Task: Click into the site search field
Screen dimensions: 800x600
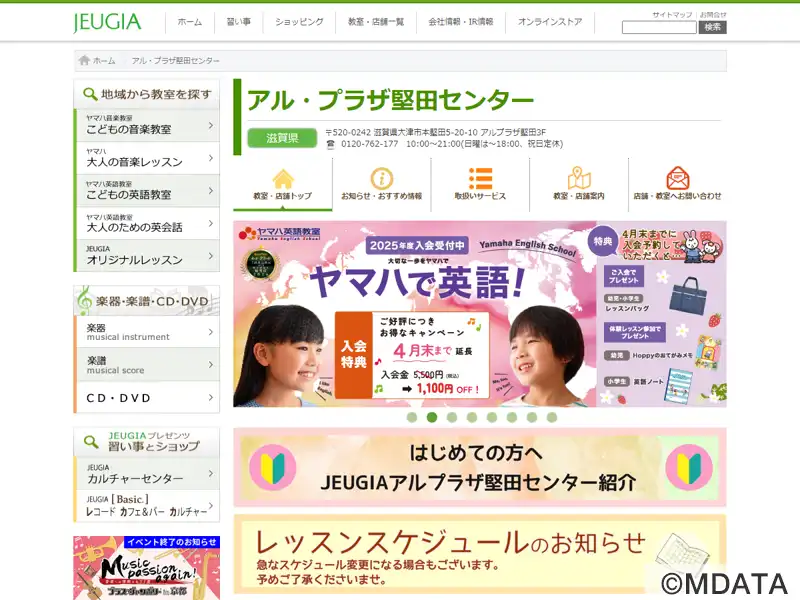Action: pyautogui.click(x=659, y=28)
